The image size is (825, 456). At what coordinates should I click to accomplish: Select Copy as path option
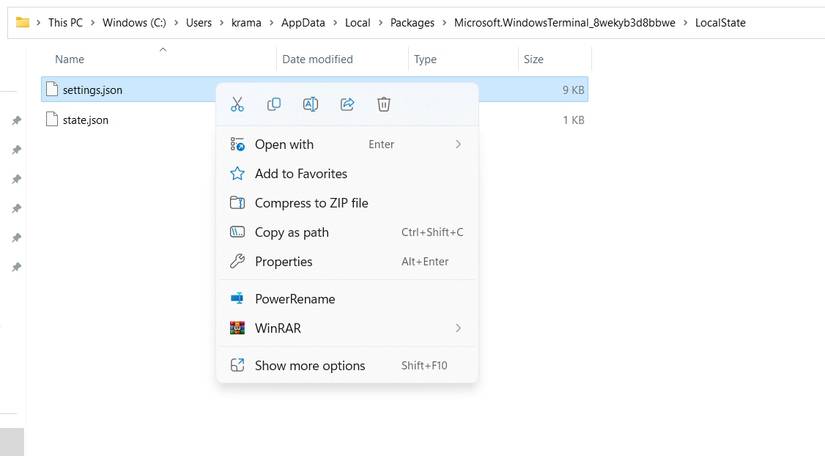click(291, 232)
